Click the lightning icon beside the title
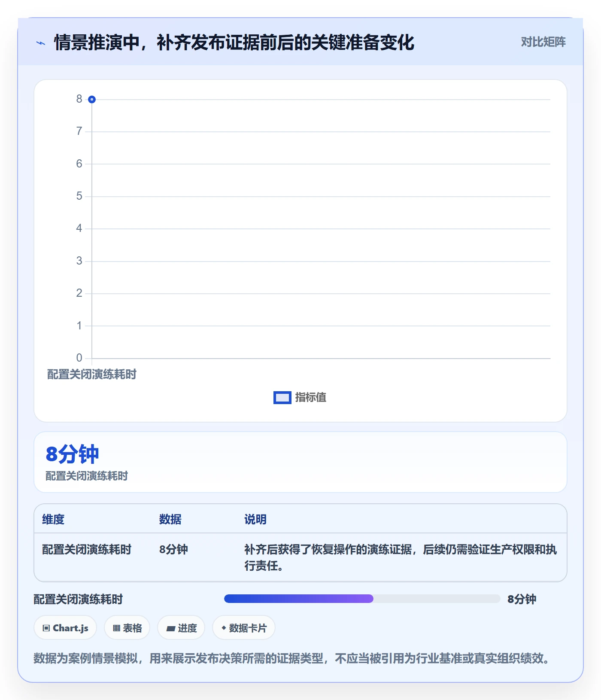Viewport: 601px width, 700px height. pyautogui.click(x=41, y=43)
